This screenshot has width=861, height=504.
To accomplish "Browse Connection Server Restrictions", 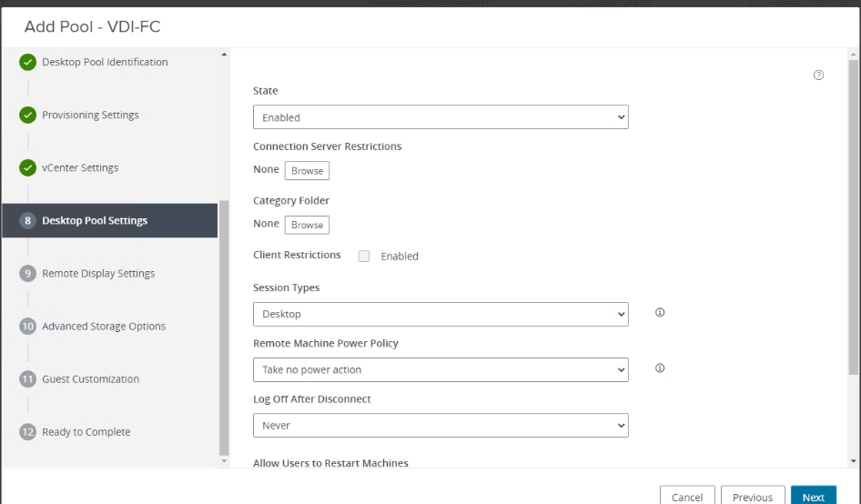I will [307, 170].
